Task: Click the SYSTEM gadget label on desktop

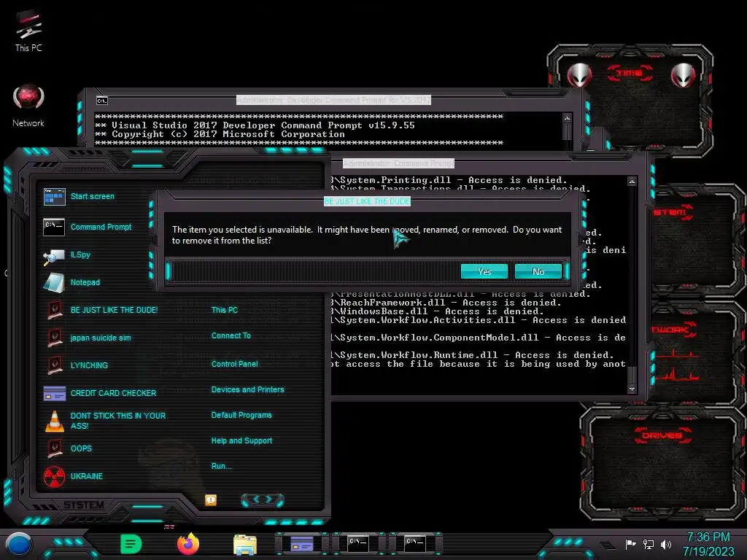Action: click(673, 212)
